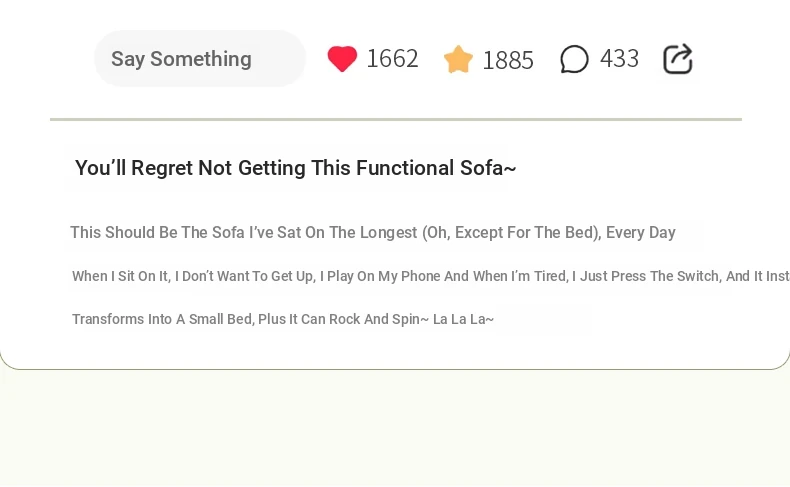This screenshot has width=790, height=487.
Task: Click the words 'Every Day' ending the first line
Action: tap(641, 233)
